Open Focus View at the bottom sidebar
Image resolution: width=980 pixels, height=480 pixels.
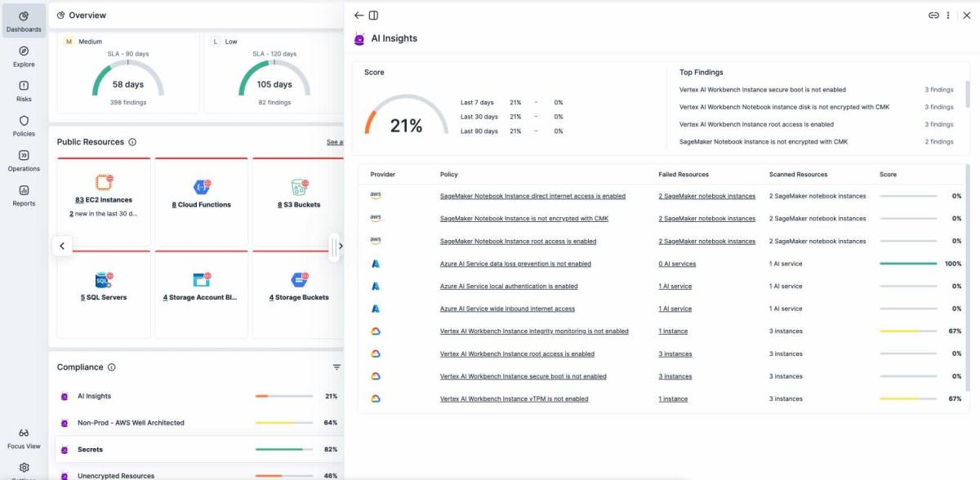(x=25, y=438)
